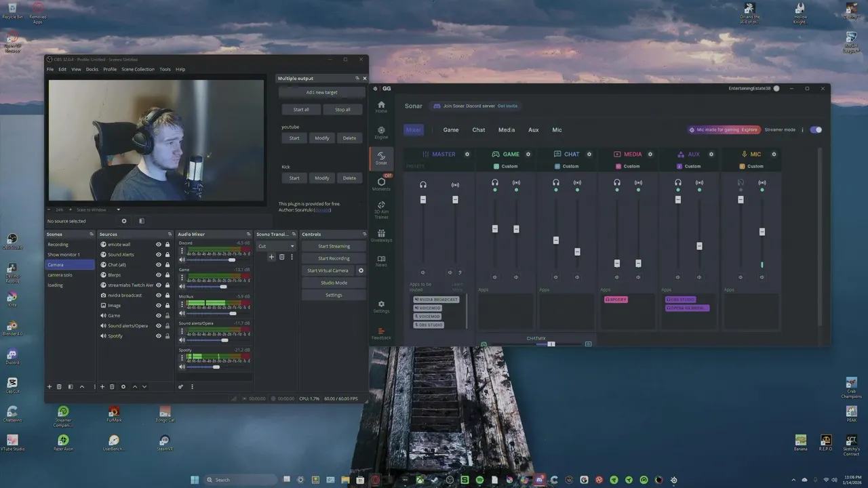Unlock the Image source in OBS
This screenshot has width=868, height=488.
pos(167,305)
